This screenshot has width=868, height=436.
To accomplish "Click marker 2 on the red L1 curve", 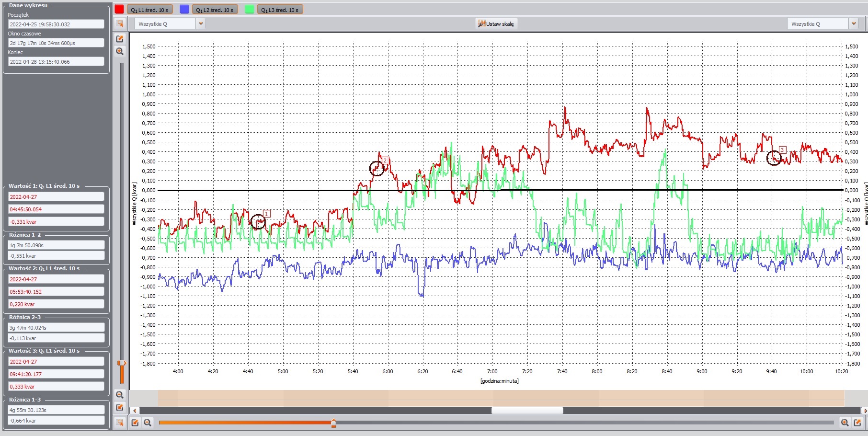I will point(377,168).
